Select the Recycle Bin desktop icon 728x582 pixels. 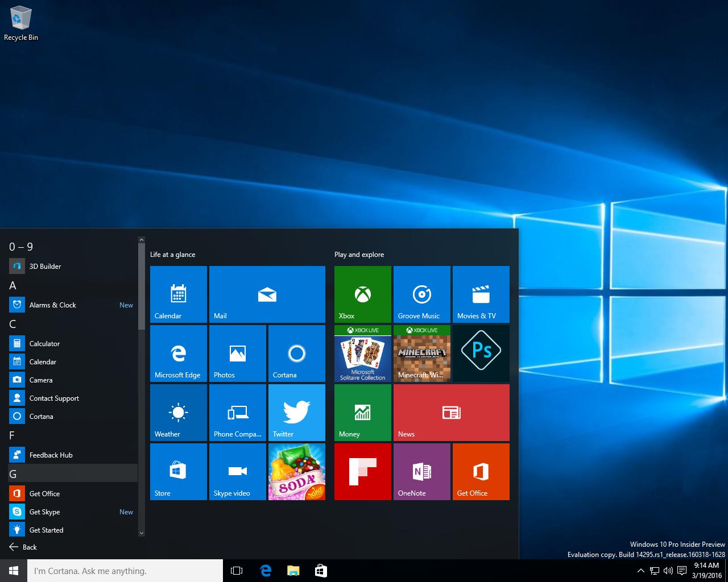pos(21,23)
